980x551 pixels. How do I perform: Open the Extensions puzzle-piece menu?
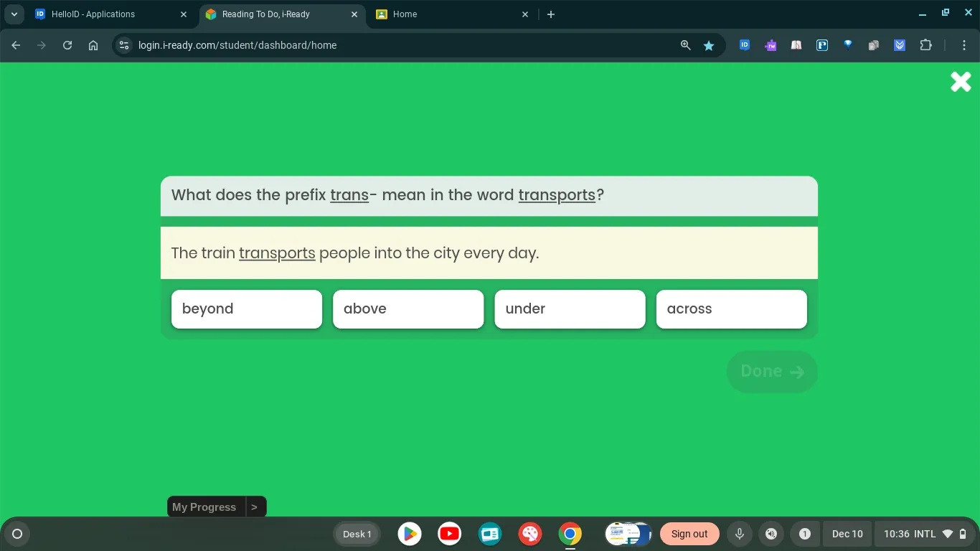click(x=925, y=44)
